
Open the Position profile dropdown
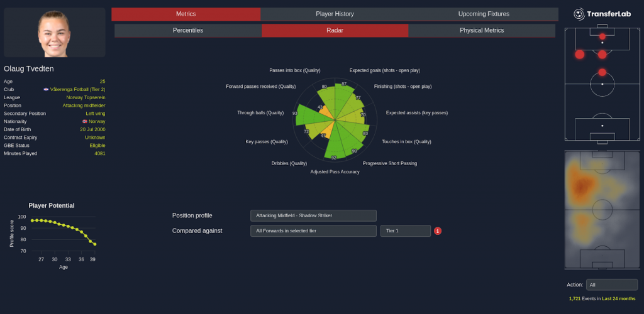[x=313, y=215]
